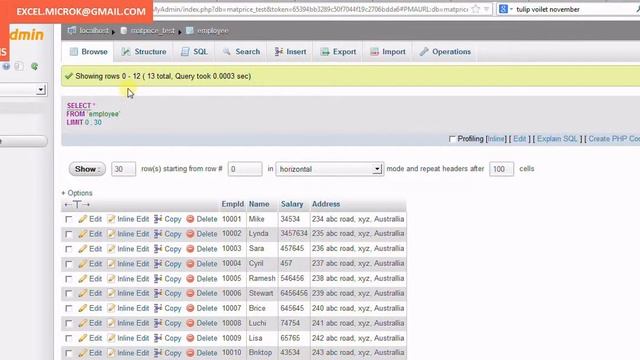Click the Inline query edit link
Viewport: 640px width, 360px height.
pyautogui.click(x=496, y=139)
